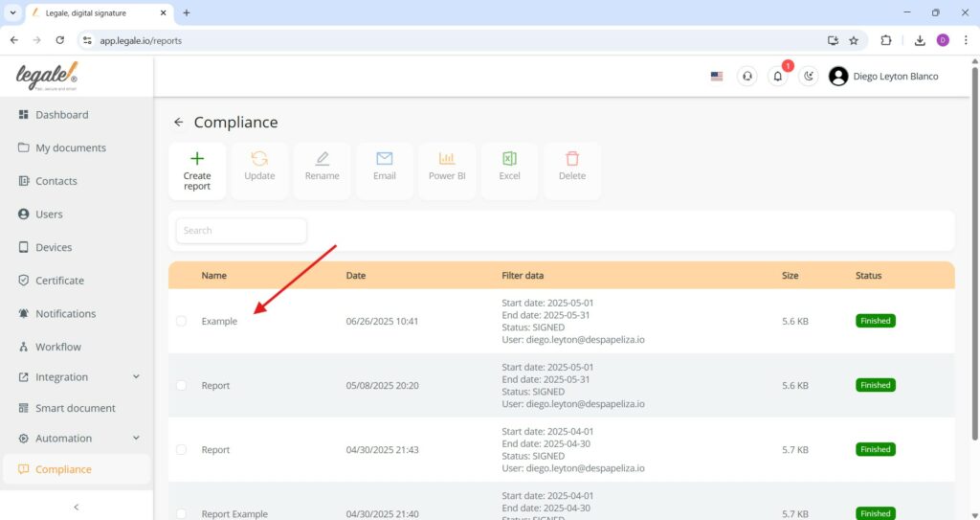Click the date 04/30/2025 21:43

coord(382,450)
